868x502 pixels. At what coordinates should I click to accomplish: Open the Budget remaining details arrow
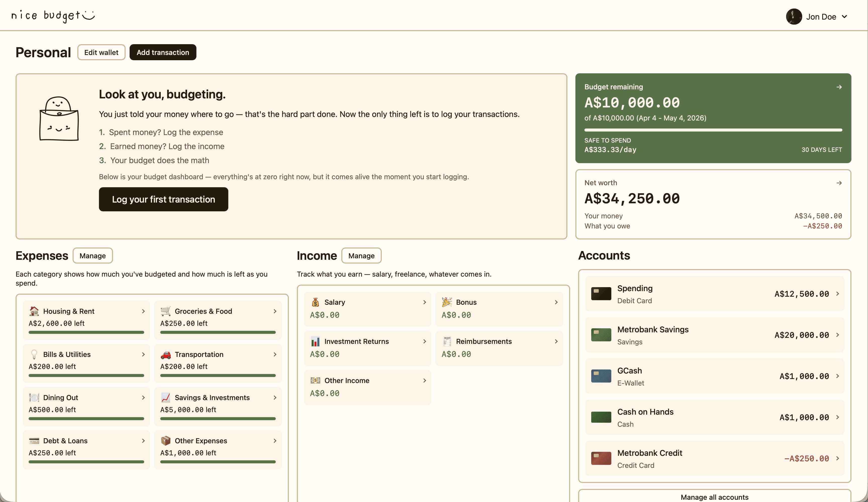[839, 87]
